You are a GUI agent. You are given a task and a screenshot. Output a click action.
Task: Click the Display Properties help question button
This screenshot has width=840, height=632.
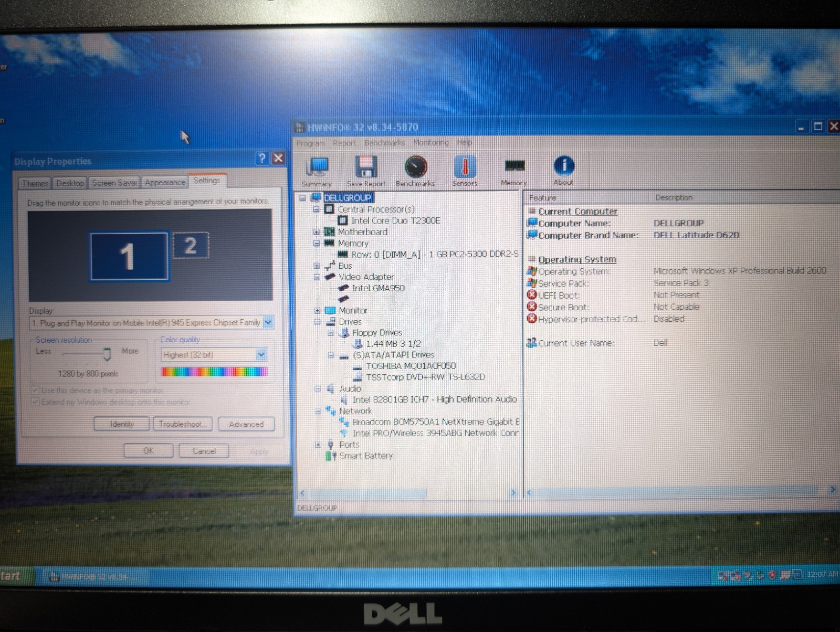click(262, 159)
